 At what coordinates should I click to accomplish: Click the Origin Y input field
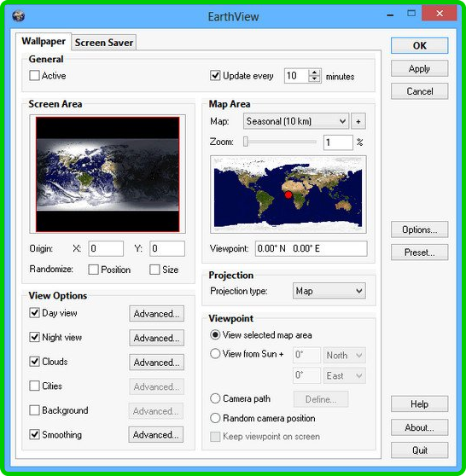(167, 248)
